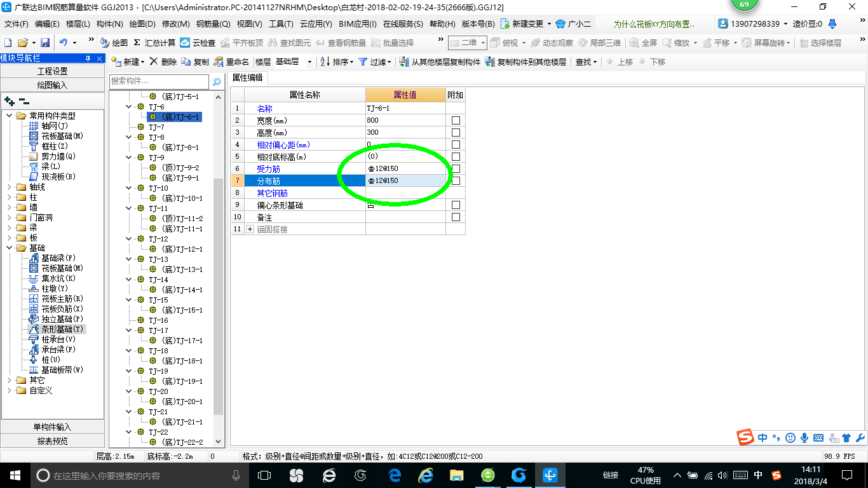This screenshot has width=868, height=488.
Task: Open the 钢筋量(Q) menu
Action: tap(214, 24)
